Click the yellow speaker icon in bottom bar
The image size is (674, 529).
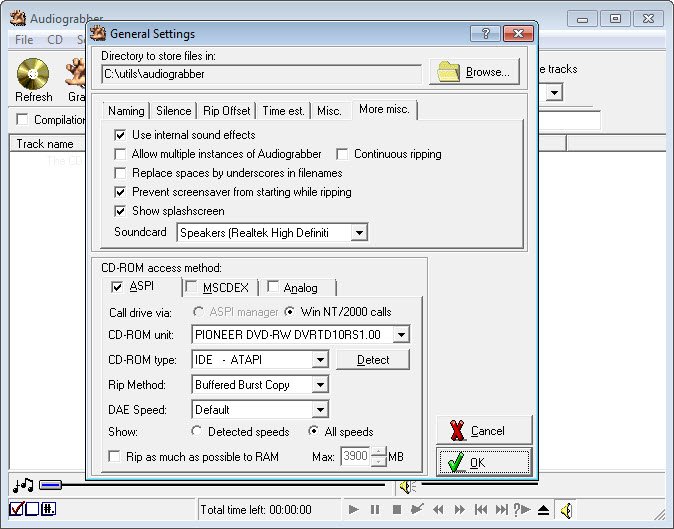pos(566,511)
